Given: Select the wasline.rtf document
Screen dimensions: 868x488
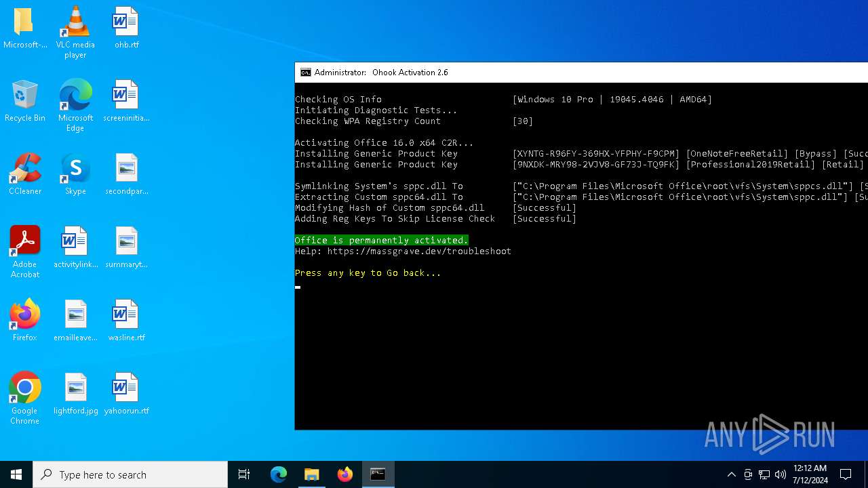Looking at the screenshot, I should click(126, 321).
